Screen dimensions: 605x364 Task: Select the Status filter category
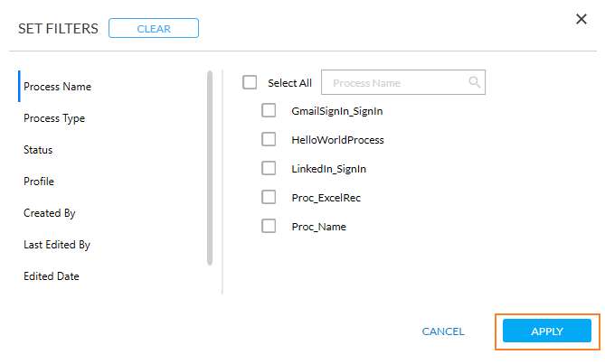pos(38,150)
